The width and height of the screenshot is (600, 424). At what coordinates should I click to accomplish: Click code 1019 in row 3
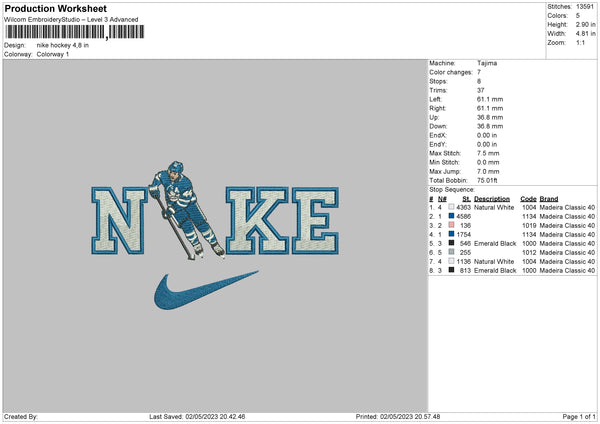pos(529,225)
